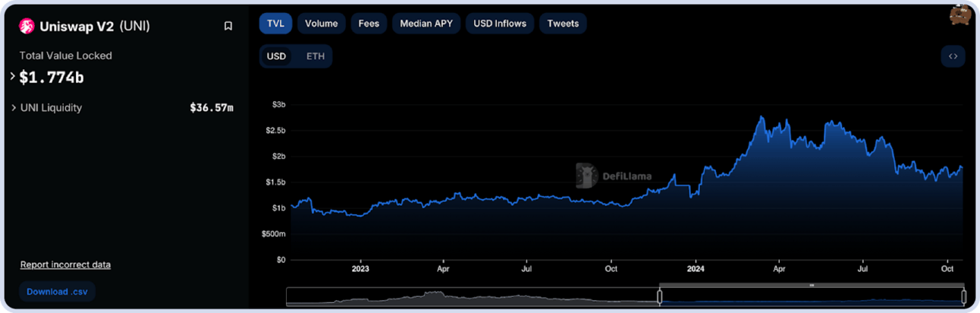Image resolution: width=980 pixels, height=313 pixels.
Task: Bookmark Uniswap V2 with the bookmark icon
Action: pyautogui.click(x=228, y=26)
